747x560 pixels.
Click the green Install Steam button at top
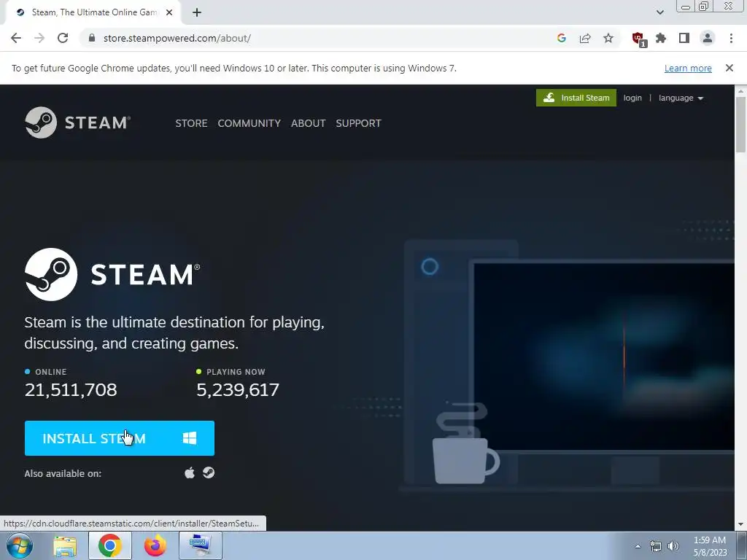tap(576, 98)
